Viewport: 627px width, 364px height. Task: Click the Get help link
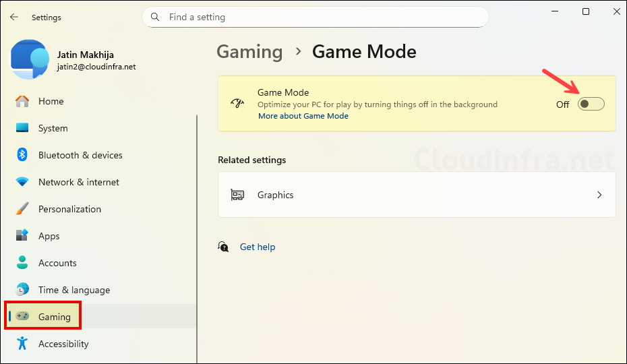[x=258, y=247]
